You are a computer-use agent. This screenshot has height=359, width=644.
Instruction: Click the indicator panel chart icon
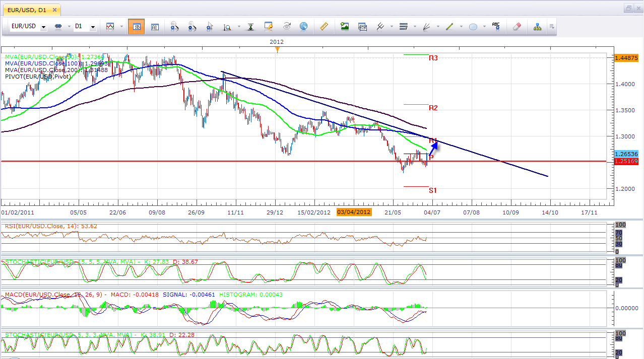tap(363, 26)
